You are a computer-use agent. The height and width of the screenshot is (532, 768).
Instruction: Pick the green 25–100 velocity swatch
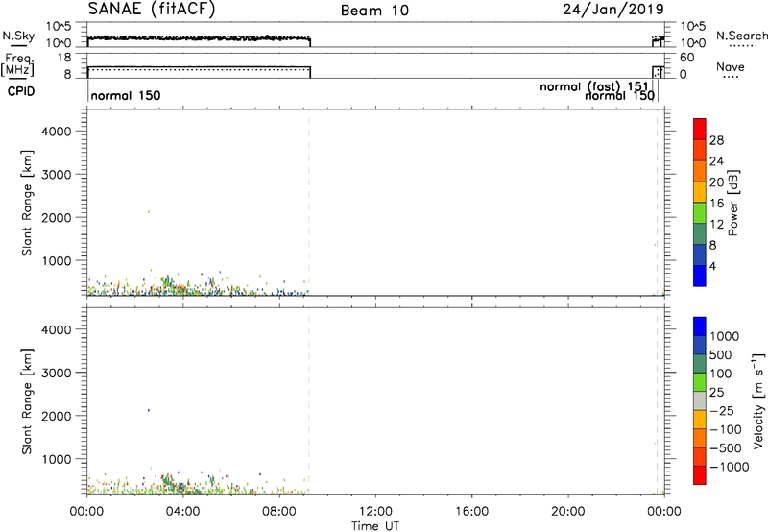(700, 382)
